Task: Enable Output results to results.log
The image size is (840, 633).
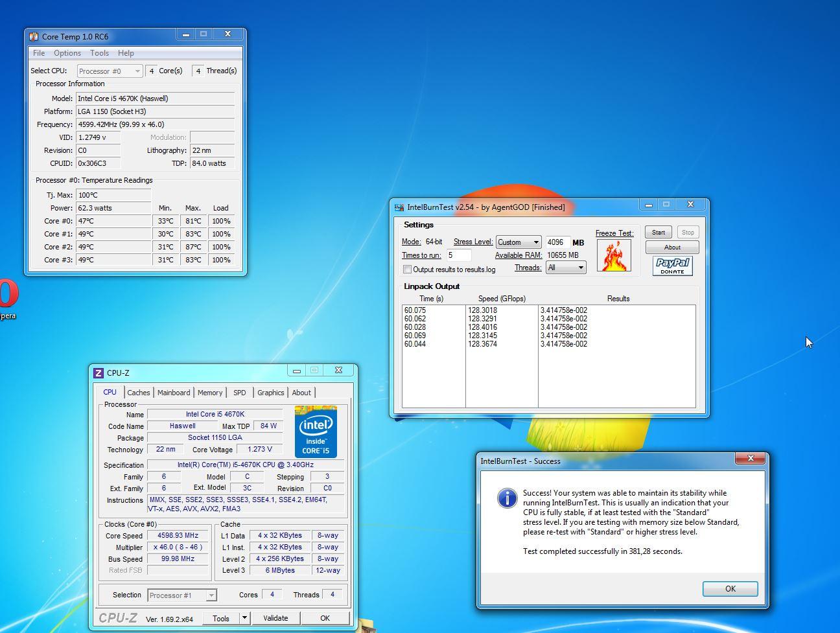Action: [x=407, y=270]
